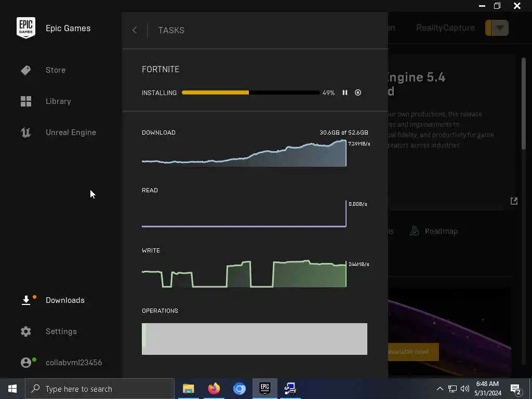
Task: Click the 244MB/s write rate
Action: click(x=358, y=264)
